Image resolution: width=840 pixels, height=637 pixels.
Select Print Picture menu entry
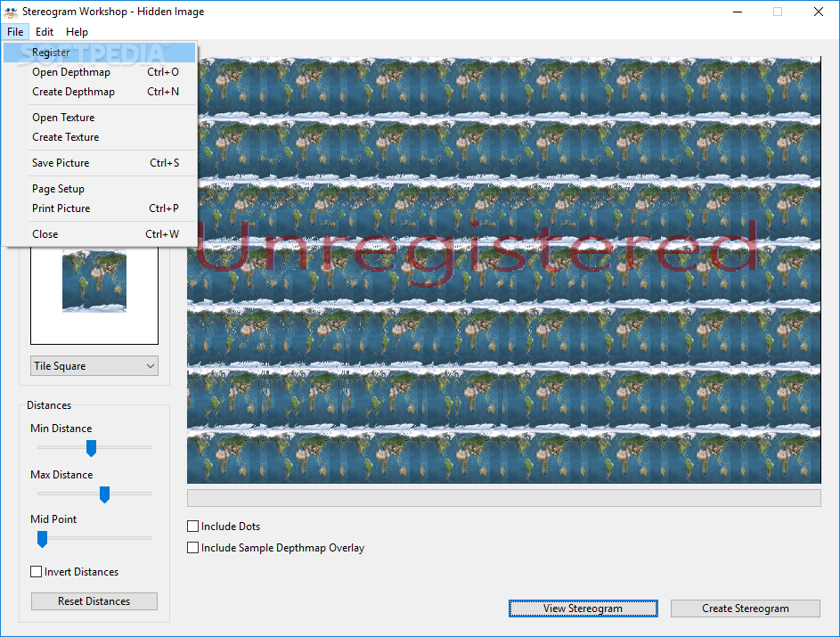point(100,208)
